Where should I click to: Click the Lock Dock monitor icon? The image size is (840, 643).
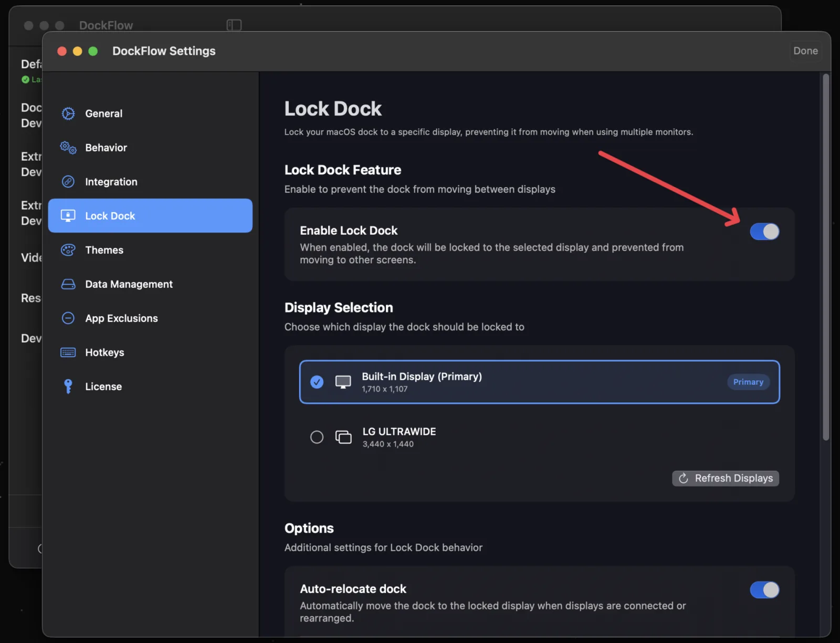pos(68,216)
